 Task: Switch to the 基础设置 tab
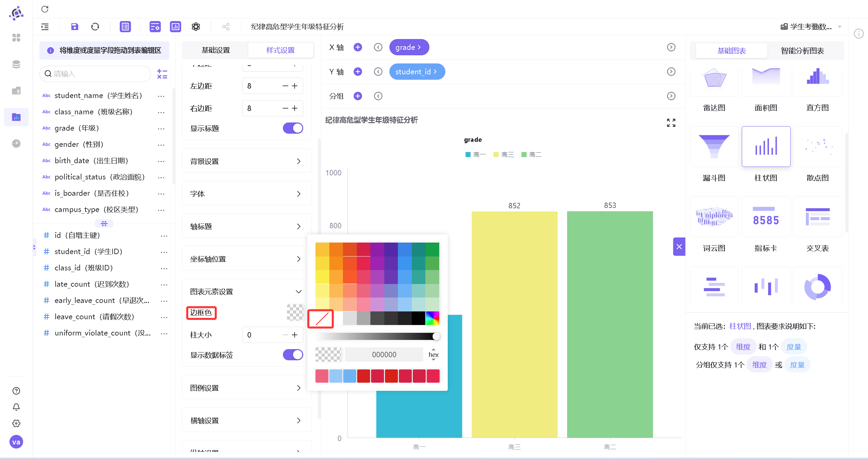[216, 50]
